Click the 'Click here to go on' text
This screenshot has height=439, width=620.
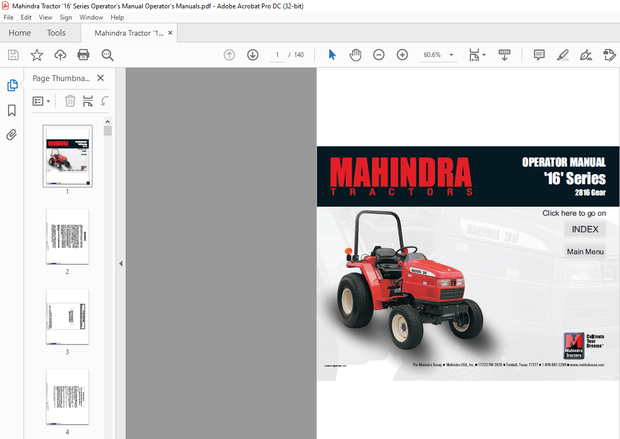click(574, 213)
